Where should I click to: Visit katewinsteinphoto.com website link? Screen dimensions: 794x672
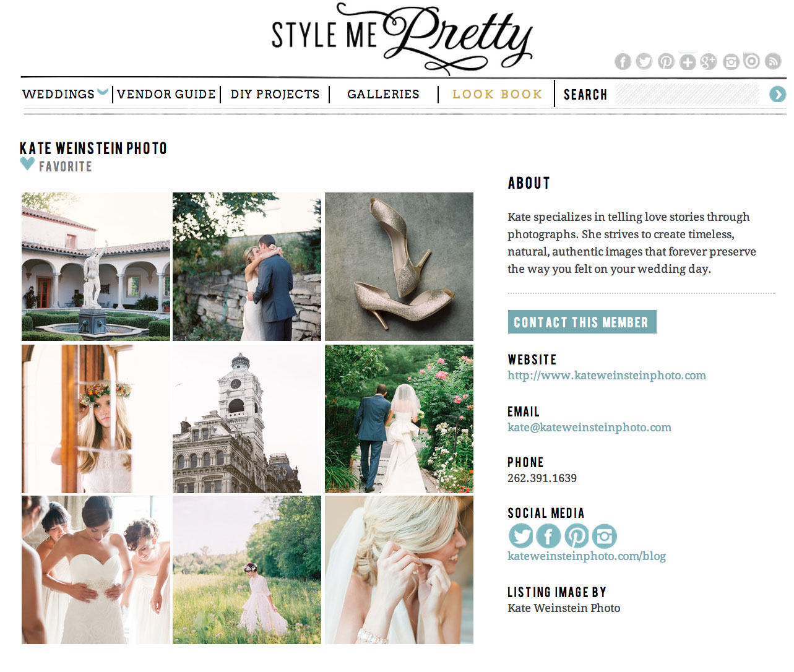click(x=606, y=376)
